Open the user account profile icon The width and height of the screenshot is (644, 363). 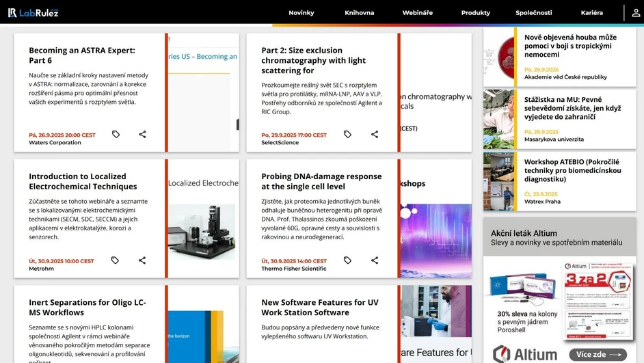coord(636,13)
